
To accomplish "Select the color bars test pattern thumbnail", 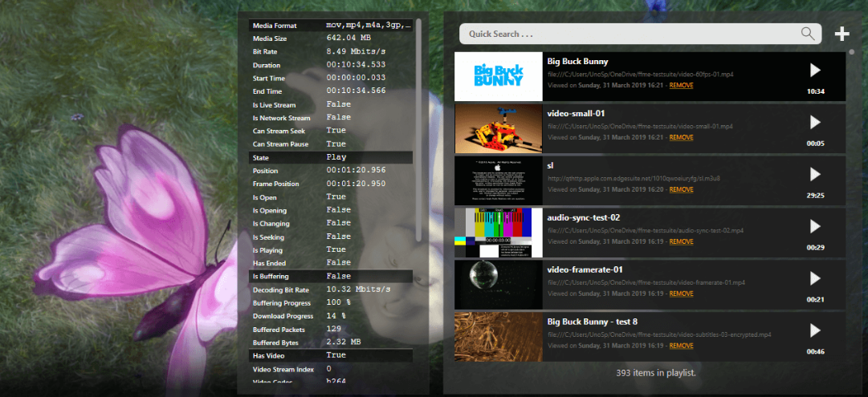I will pyautogui.click(x=497, y=232).
